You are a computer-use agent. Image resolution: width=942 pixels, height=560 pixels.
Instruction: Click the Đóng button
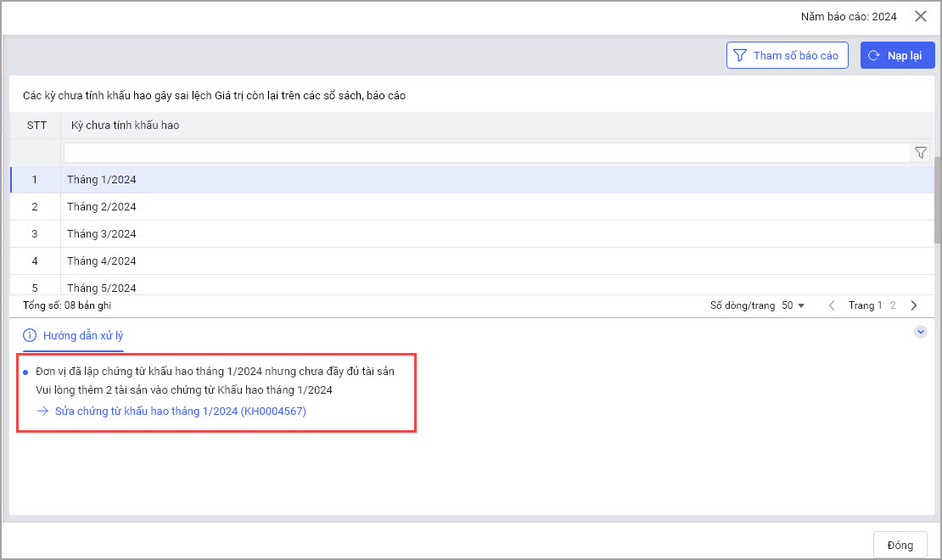point(900,545)
